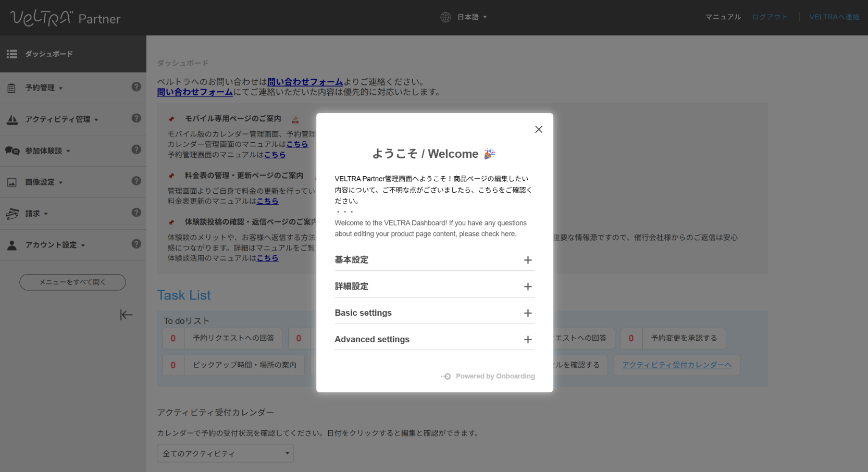The image size is (868, 472).
Task: Click the 詳細設定 accordion label
Action: click(x=352, y=287)
